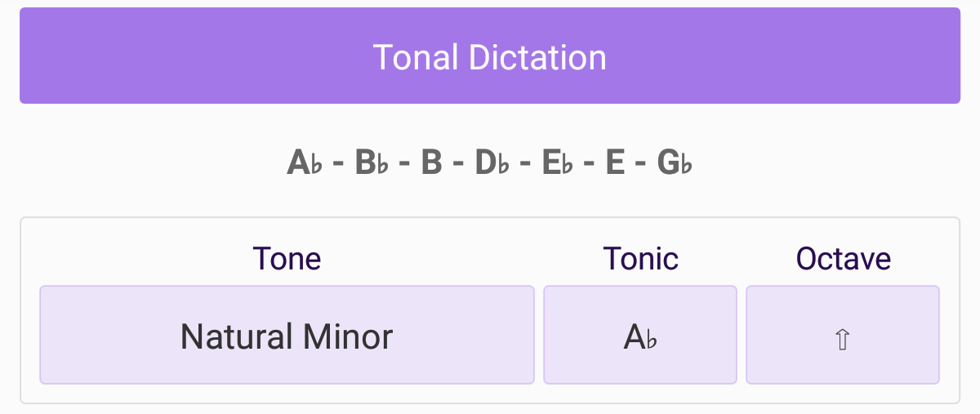Click the dash between A♭ and B♭
The width and height of the screenshot is (980, 414).
pos(340,164)
